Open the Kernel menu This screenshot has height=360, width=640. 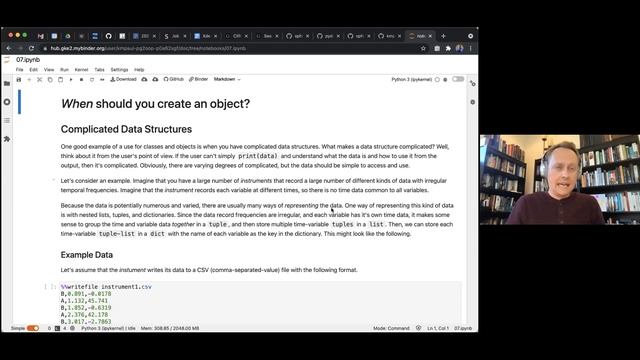tap(81, 70)
